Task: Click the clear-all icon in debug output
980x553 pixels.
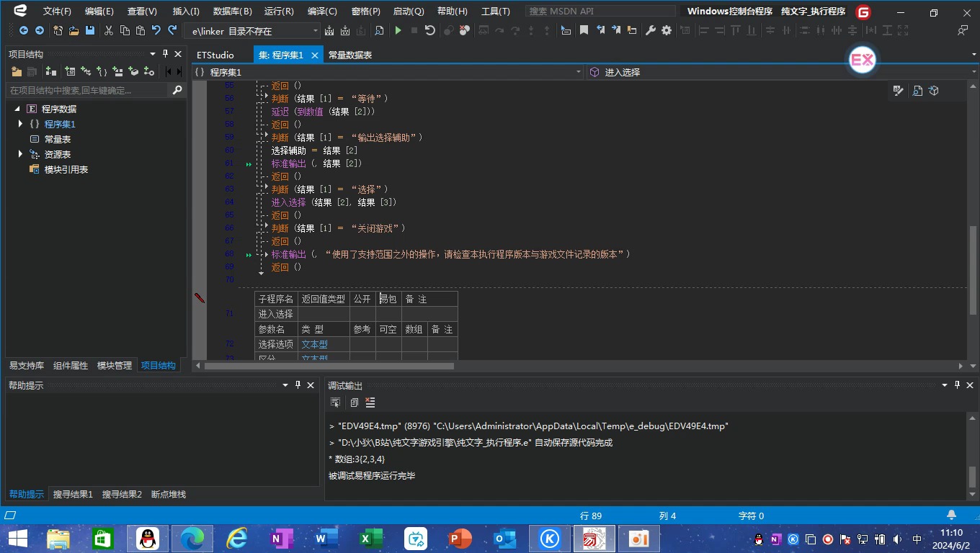Action: [x=370, y=403]
